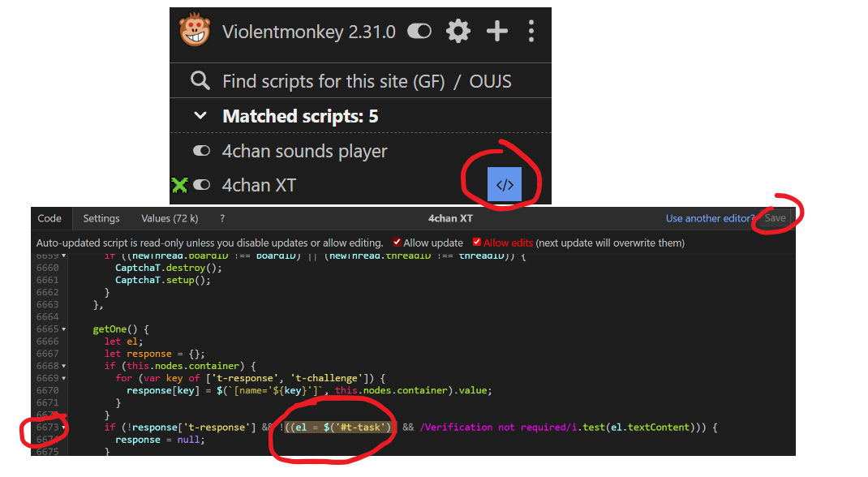Click the search magnifier icon

200,81
